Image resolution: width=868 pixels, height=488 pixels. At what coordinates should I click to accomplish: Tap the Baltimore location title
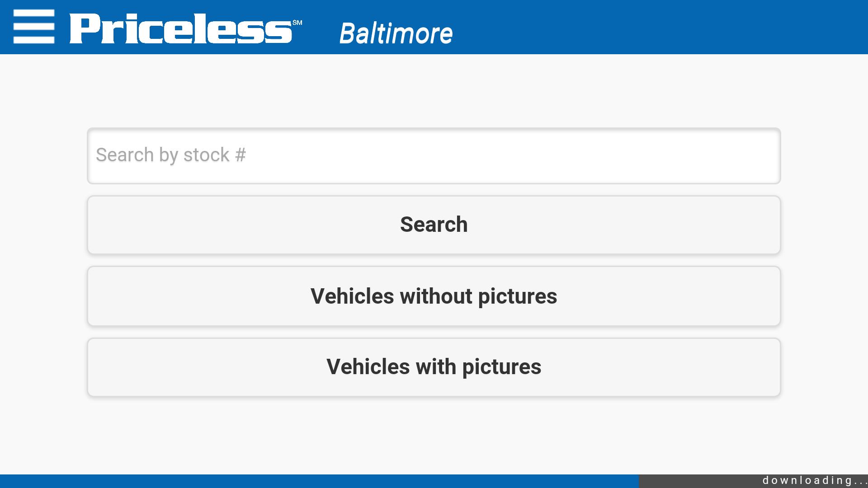pos(396,33)
